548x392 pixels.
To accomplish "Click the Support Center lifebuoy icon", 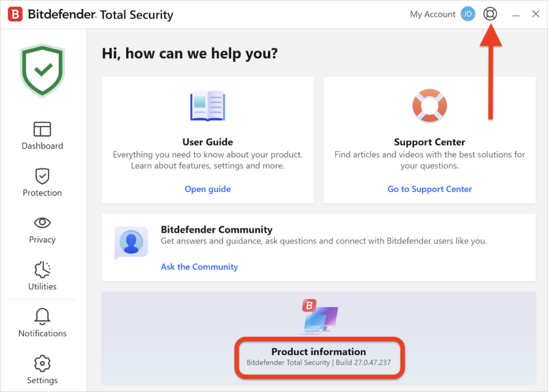I will point(429,105).
